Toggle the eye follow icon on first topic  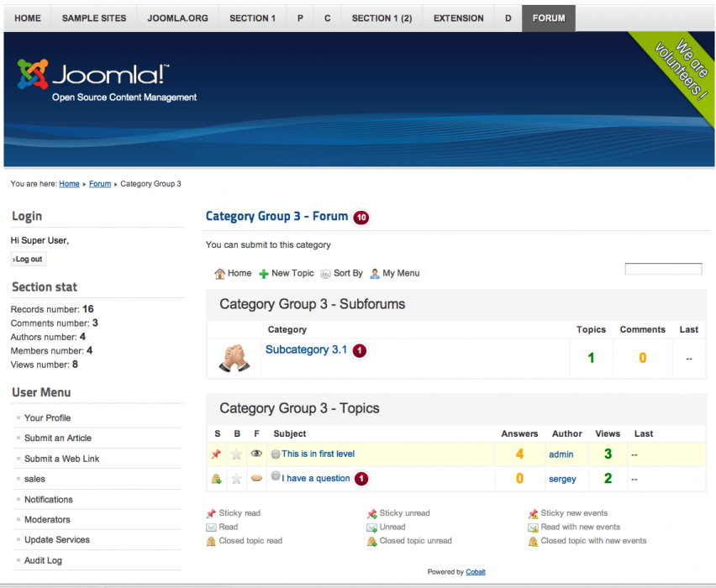(256, 454)
